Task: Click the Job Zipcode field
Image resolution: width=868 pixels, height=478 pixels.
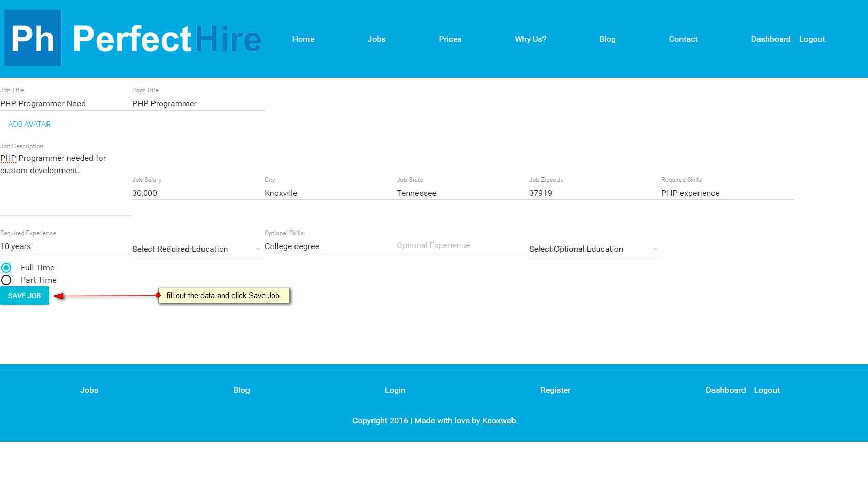Action: pos(595,193)
